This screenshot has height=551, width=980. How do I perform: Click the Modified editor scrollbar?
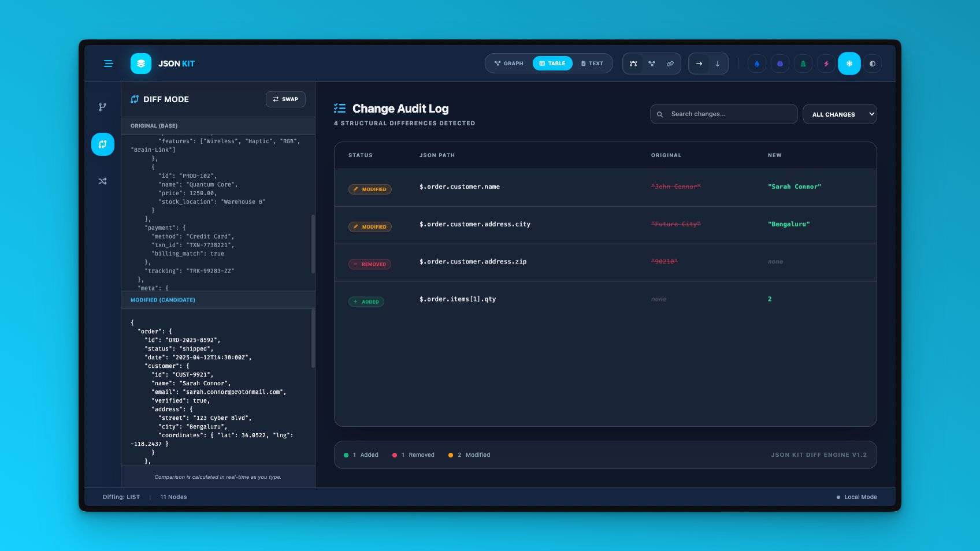[x=313, y=338]
